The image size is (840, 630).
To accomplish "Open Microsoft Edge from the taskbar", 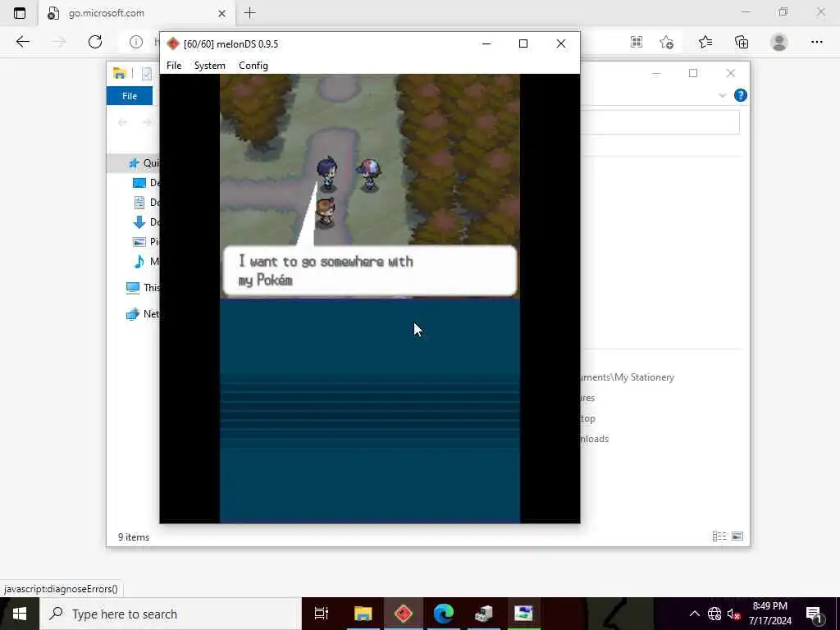I will click(x=444, y=614).
